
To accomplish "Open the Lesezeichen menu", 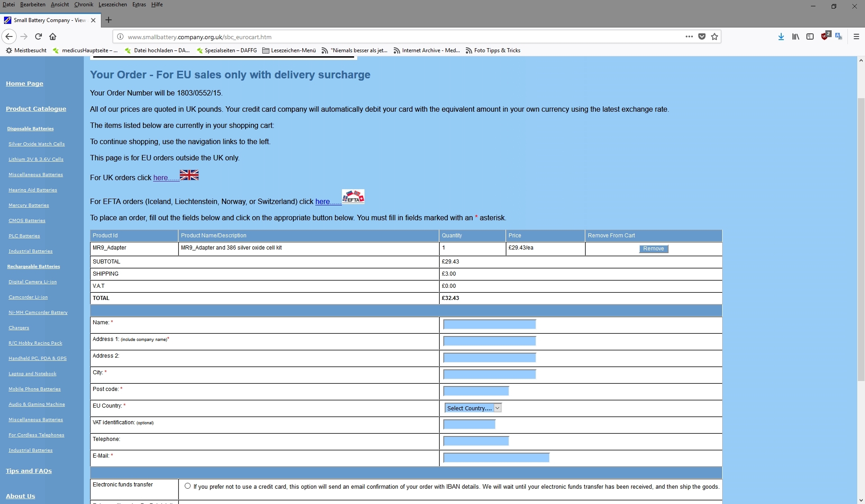I will [x=113, y=5].
